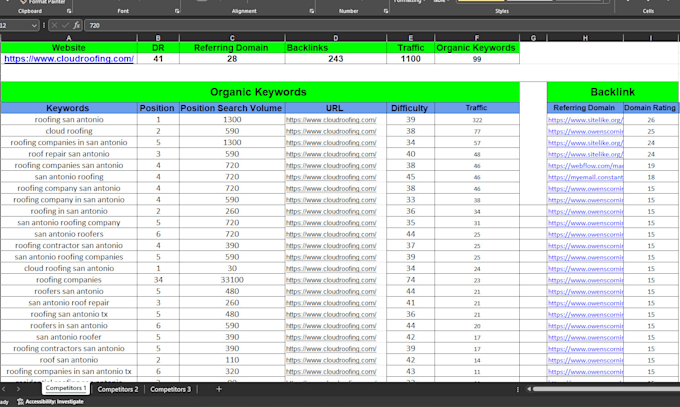
Task: Select the Difficulty header cell
Action: click(410, 108)
